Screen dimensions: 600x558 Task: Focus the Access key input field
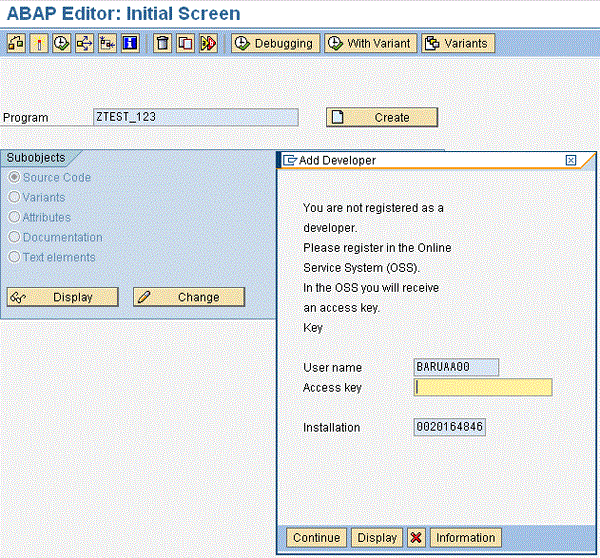[x=483, y=388]
